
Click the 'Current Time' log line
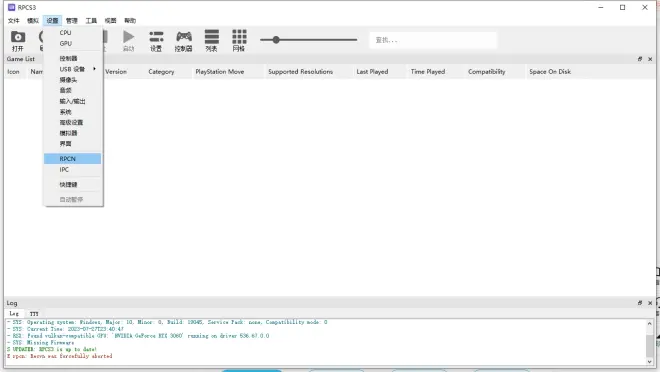[x=65, y=329]
